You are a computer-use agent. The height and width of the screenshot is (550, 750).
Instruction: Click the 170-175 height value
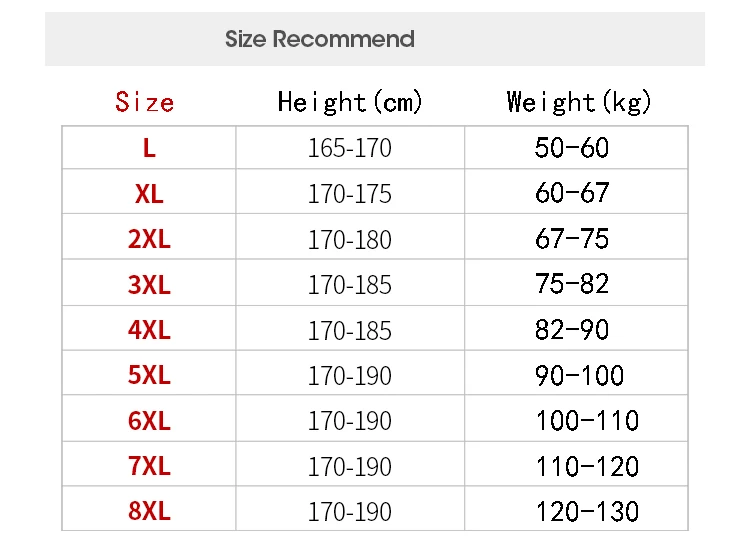[350, 194]
